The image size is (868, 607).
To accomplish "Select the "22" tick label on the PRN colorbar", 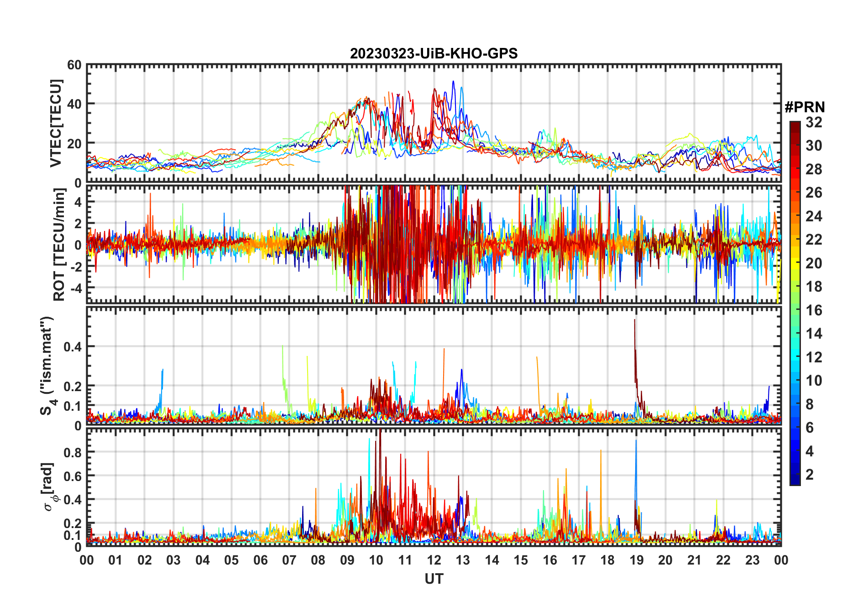I will point(814,240).
